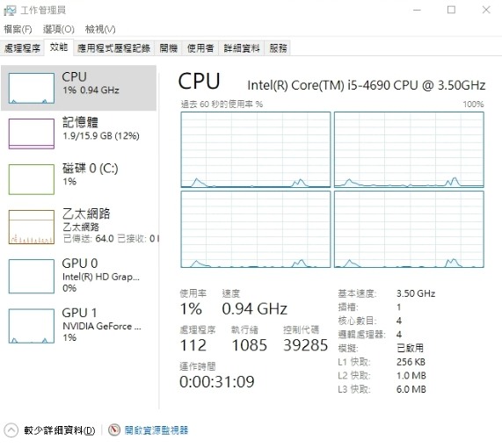
Task: Select GPU 1 NVIDIA GeForce entry
Action: click(x=78, y=325)
